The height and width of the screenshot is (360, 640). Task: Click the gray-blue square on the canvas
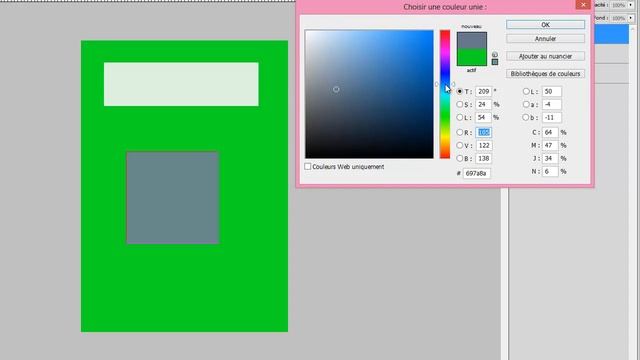click(173, 198)
